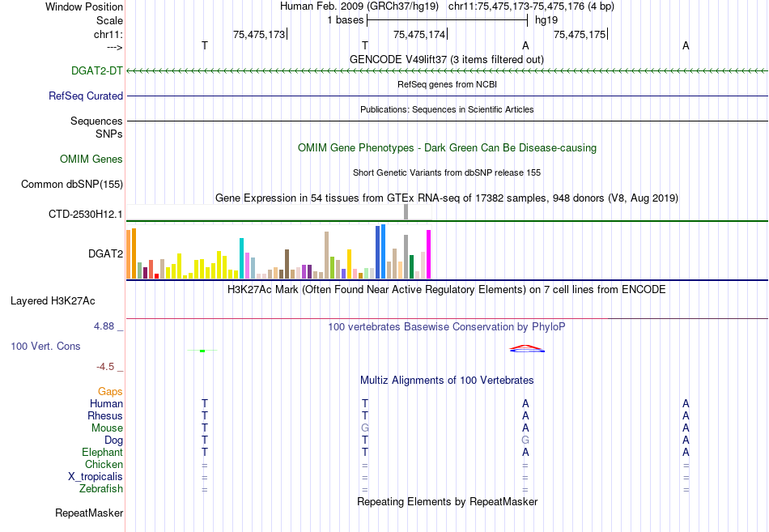Select the SNPs track label
769x532 pixels.
(109, 134)
